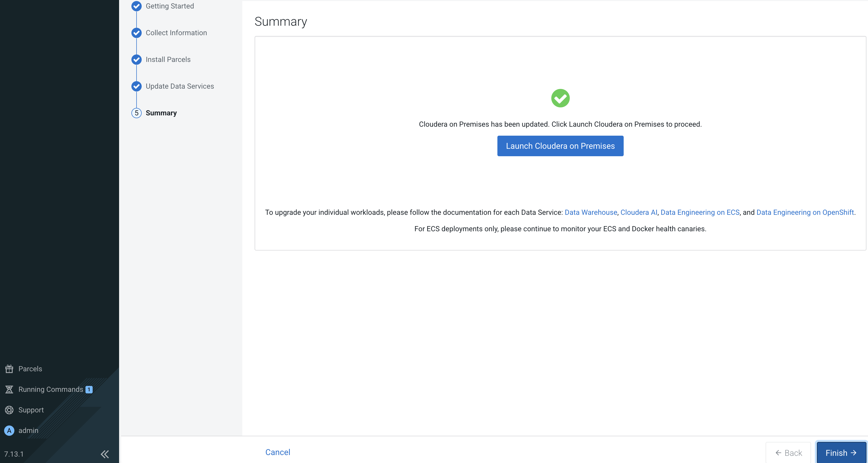Collapse the sidebar using the double-chevron icon
This screenshot has height=463, width=868.
point(104,454)
